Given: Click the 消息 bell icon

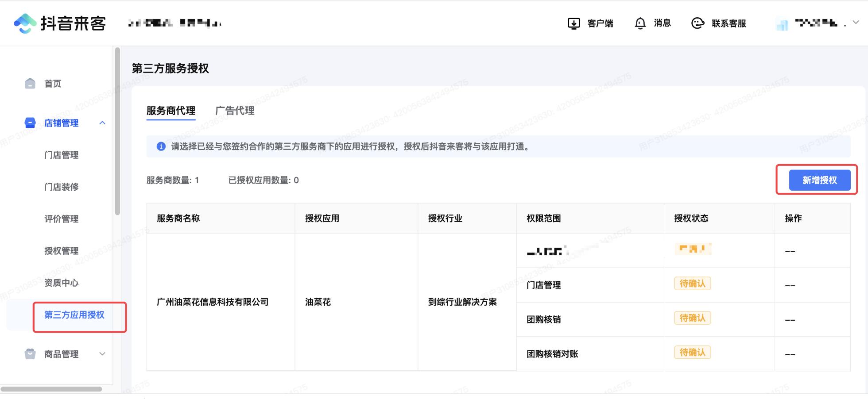Looking at the screenshot, I should (640, 23).
